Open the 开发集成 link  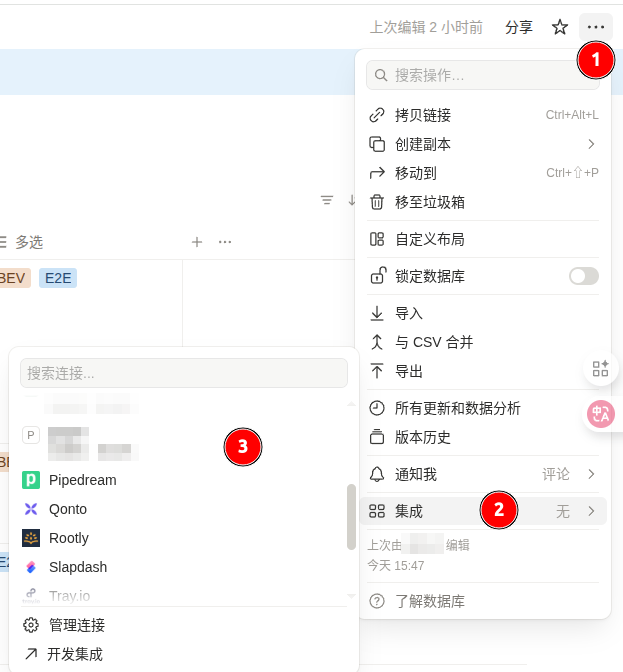[x=74, y=654]
